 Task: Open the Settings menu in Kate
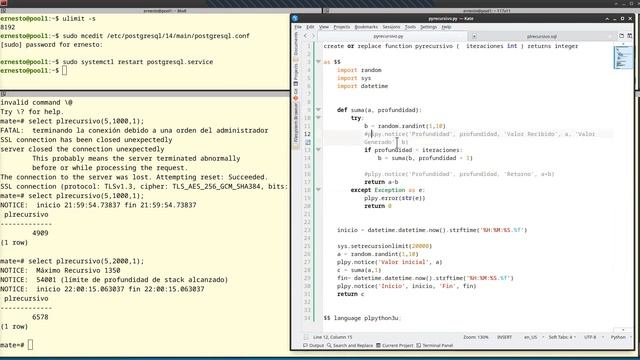428,27
